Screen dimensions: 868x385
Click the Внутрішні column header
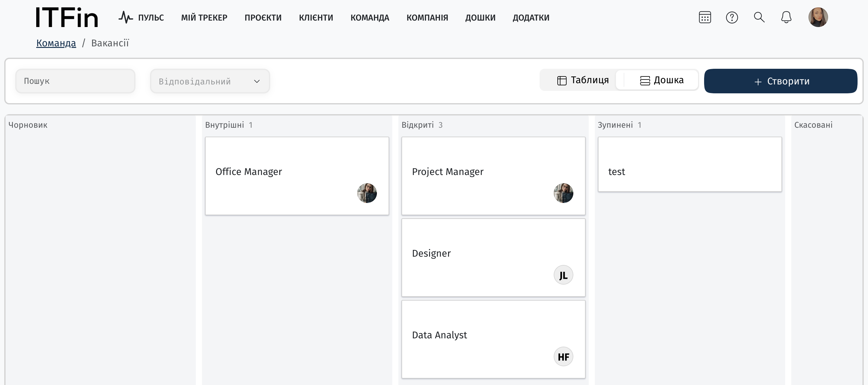pyautogui.click(x=225, y=125)
